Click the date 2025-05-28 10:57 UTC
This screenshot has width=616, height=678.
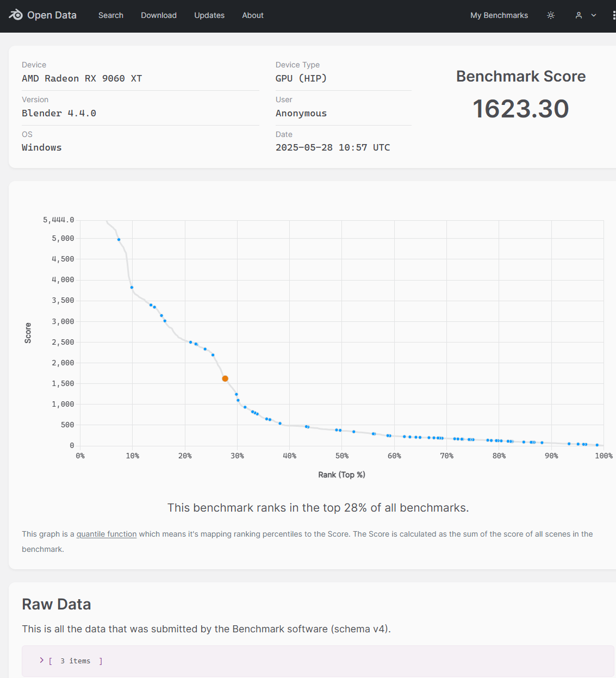333,147
